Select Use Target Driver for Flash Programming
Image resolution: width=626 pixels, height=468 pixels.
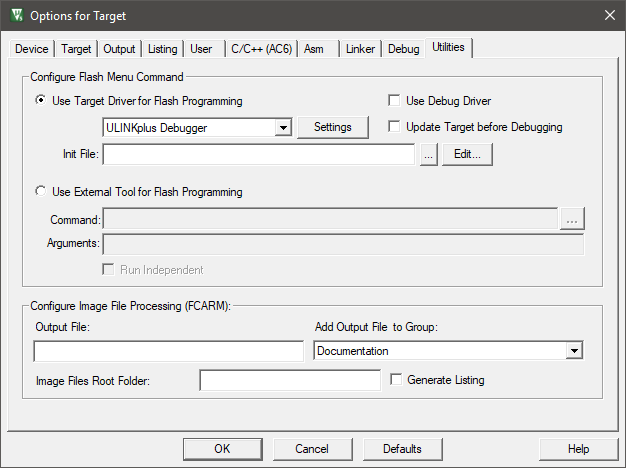(x=41, y=101)
